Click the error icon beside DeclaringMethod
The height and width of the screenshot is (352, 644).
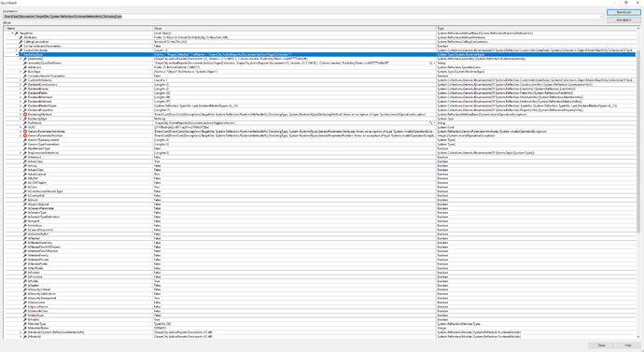(25, 114)
